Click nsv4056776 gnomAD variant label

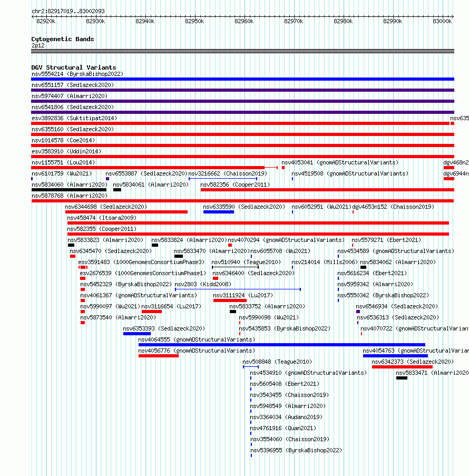pyautogui.click(x=197, y=351)
